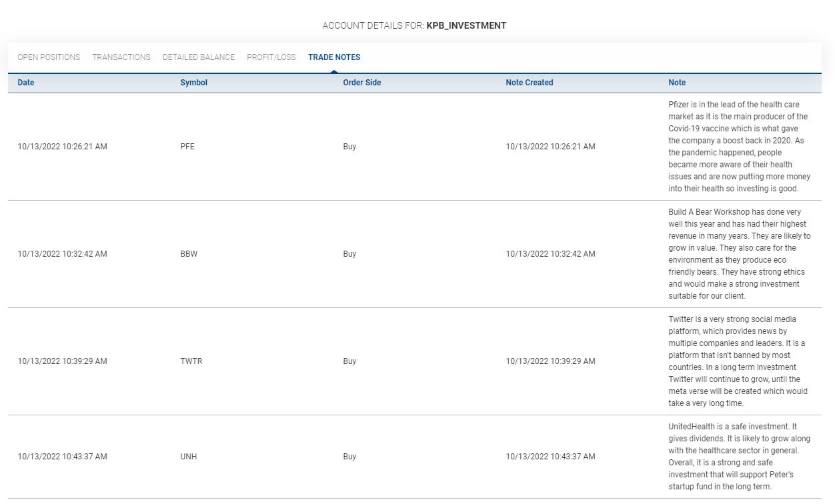The image size is (835, 504).
Task: Sort by the Order Side column header
Action: click(x=362, y=83)
